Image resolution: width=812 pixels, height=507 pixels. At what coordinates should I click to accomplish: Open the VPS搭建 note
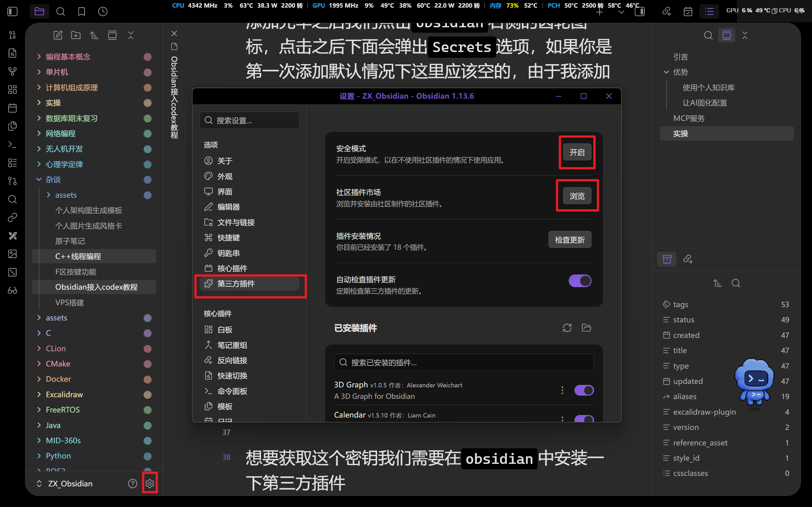pos(94,302)
